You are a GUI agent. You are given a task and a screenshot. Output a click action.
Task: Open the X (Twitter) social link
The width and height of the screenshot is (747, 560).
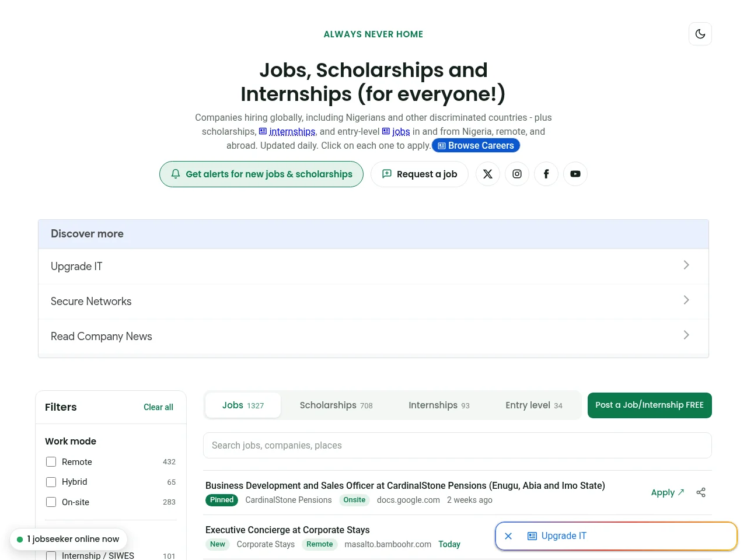(x=488, y=174)
